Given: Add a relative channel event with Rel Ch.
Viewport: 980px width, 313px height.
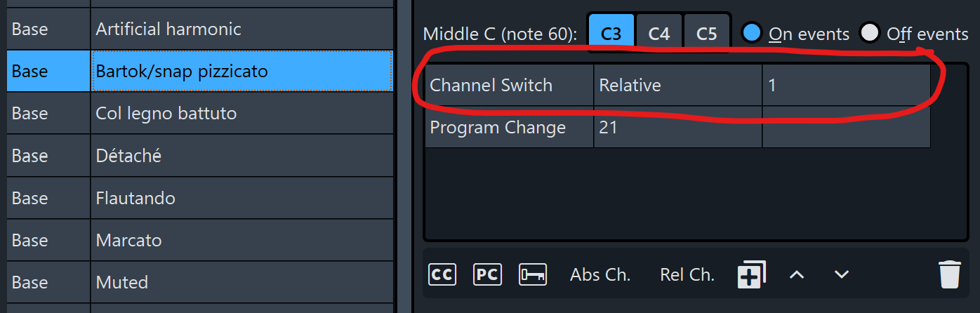Looking at the screenshot, I should [687, 274].
